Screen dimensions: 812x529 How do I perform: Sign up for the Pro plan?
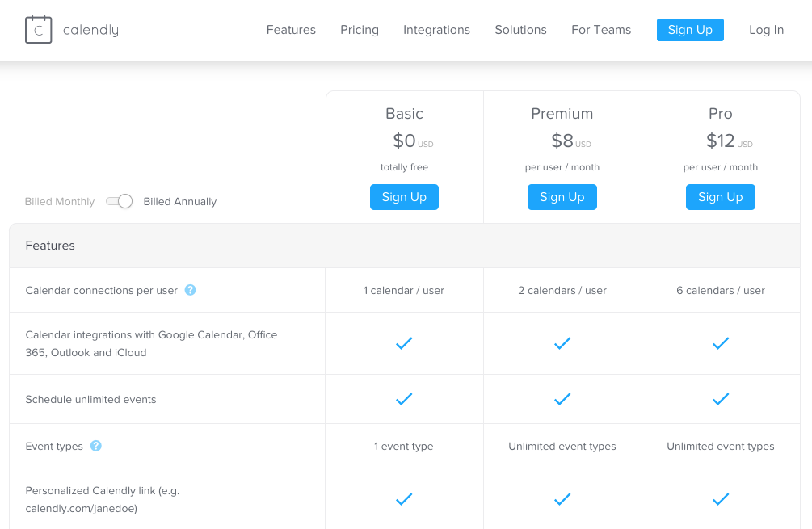click(721, 197)
